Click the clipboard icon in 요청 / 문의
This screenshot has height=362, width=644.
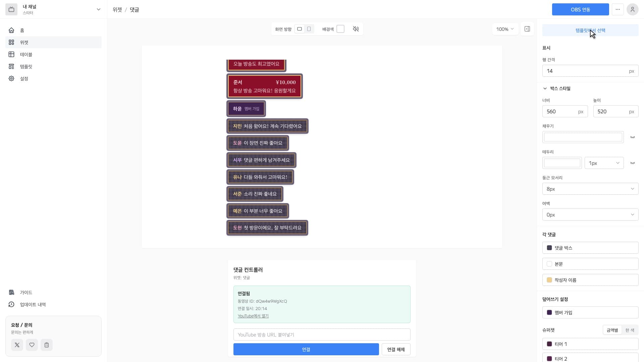point(47,345)
